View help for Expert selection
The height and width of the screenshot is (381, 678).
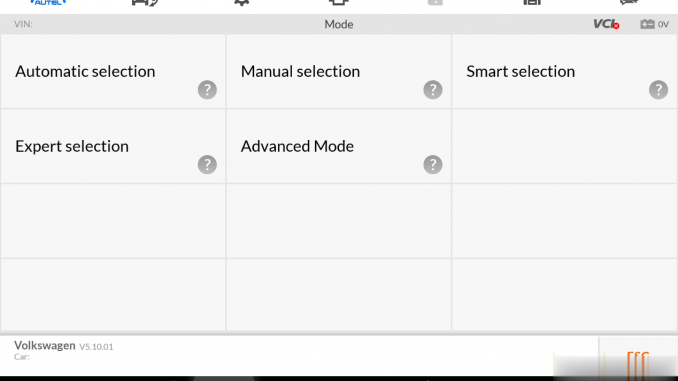(207, 165)
